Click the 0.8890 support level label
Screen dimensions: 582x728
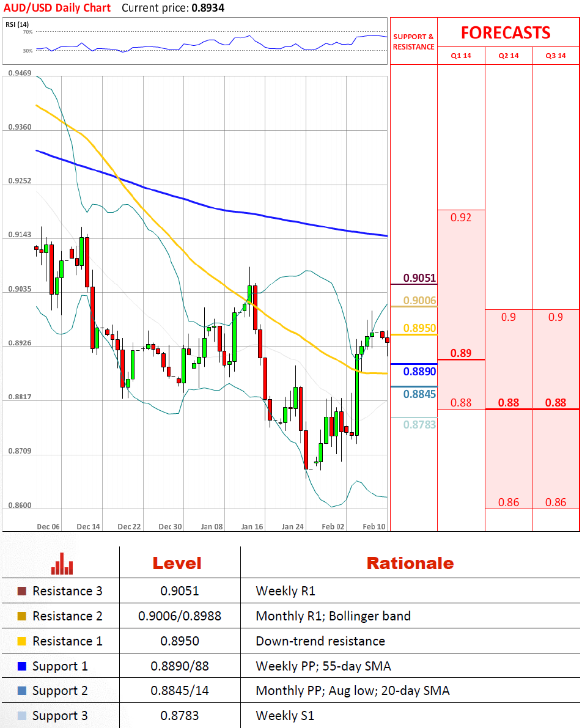[419, 372]
